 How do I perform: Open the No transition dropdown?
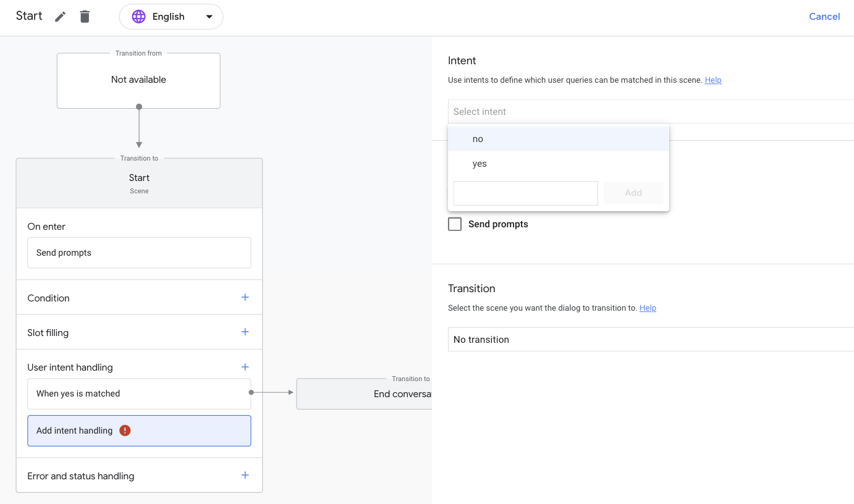pyautogui.click(x=650, y=339)
